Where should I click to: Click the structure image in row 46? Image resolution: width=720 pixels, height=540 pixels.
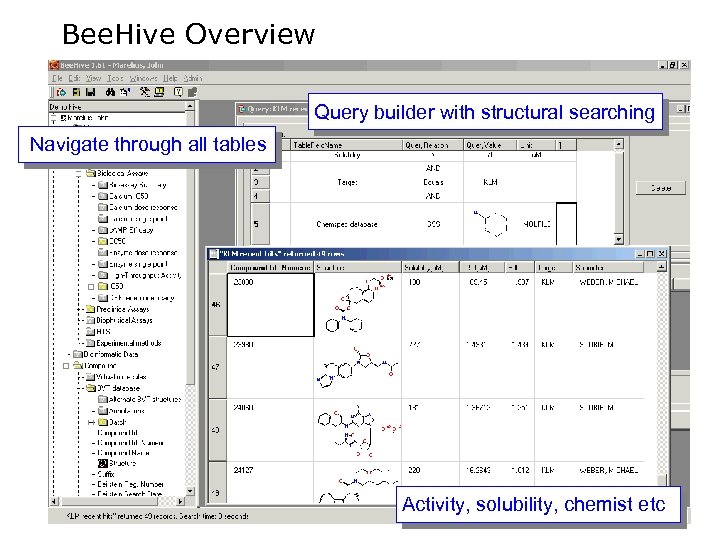[x=358, y=304]
